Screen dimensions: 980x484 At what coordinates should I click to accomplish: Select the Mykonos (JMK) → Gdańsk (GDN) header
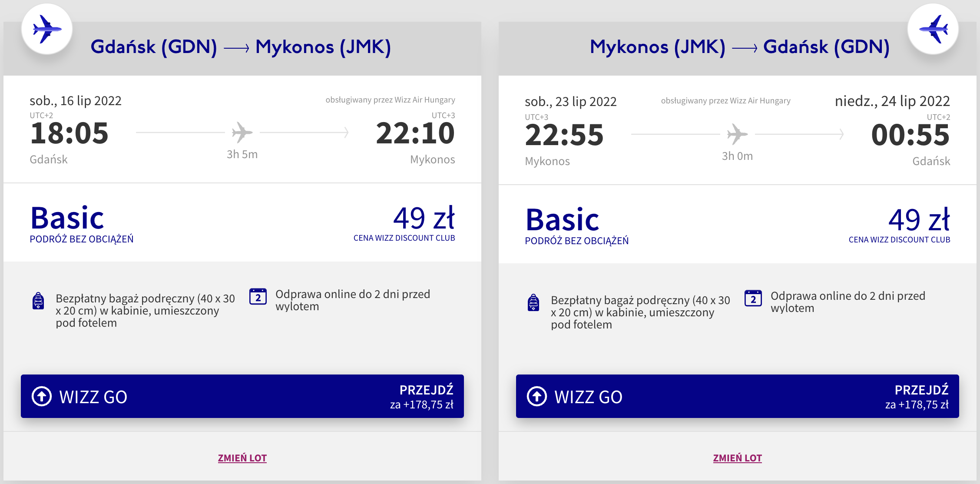(740, 47)
